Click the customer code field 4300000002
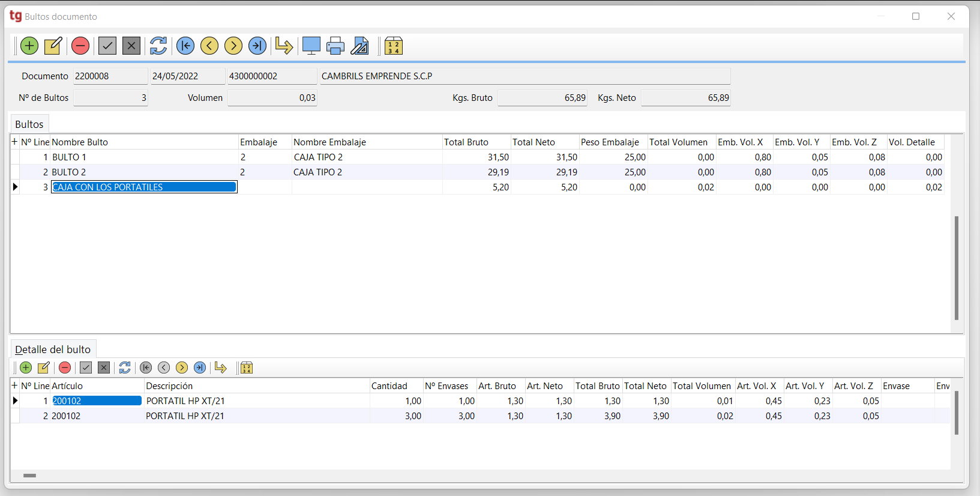This screenshot has width=980, height=496. [x=272, y=76]
